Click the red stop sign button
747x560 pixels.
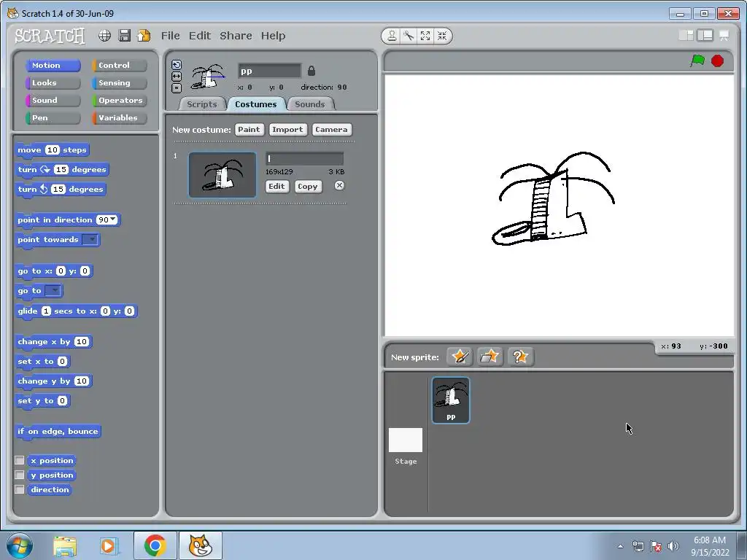(x=718, y=61)
